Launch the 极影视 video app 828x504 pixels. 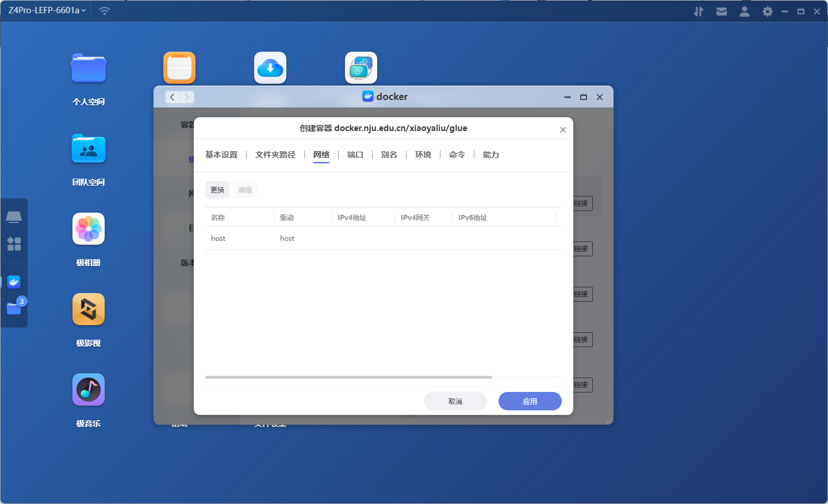coord(89,310)
